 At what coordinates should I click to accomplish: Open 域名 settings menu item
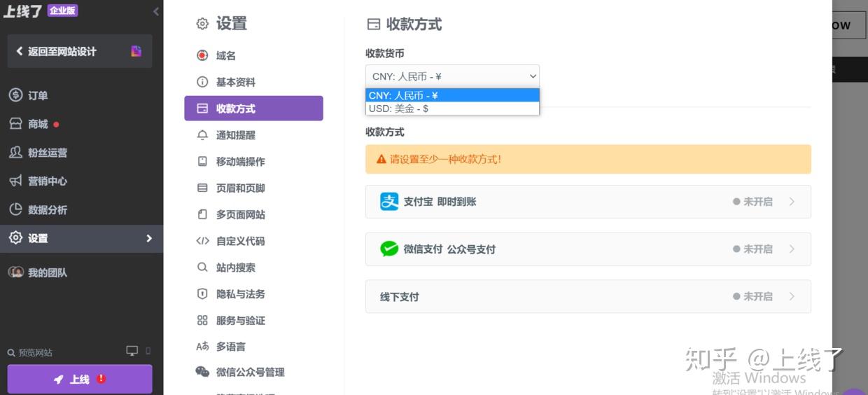click(x=225, y=55)
